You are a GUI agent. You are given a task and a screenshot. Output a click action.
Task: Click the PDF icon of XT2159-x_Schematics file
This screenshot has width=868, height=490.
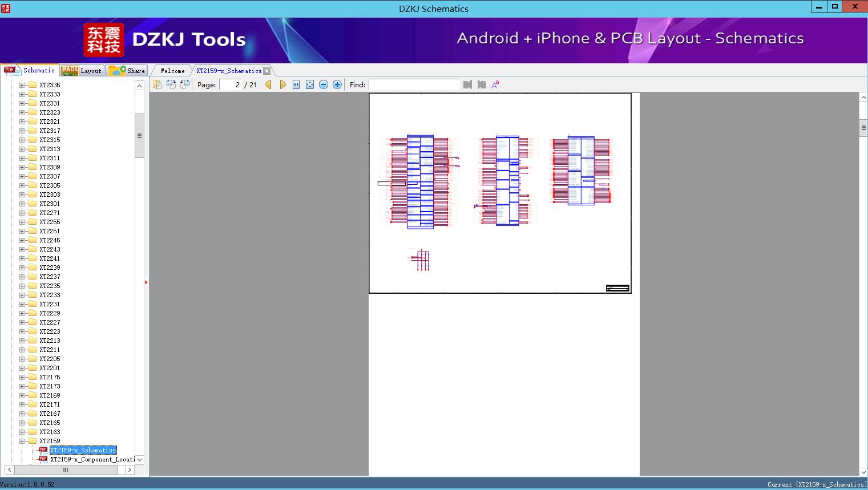[43, 449]
